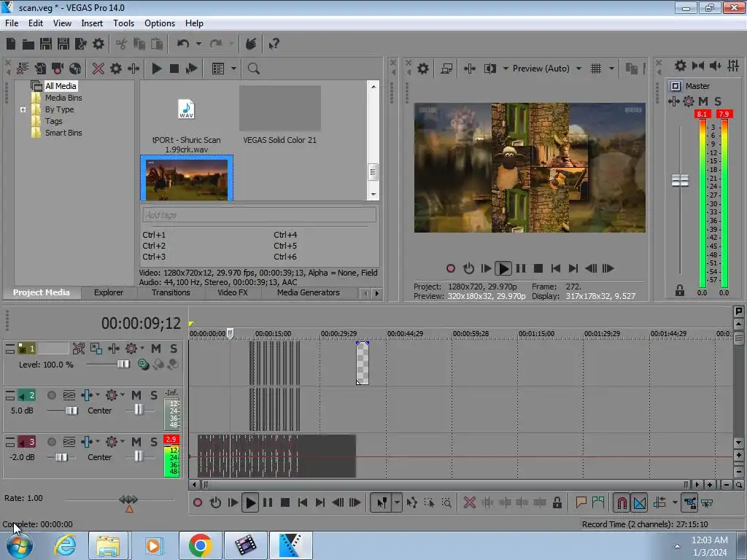
Task: Start media preview in Project Media toolbar
Action: pyautogui.click(x=156, y=69)
